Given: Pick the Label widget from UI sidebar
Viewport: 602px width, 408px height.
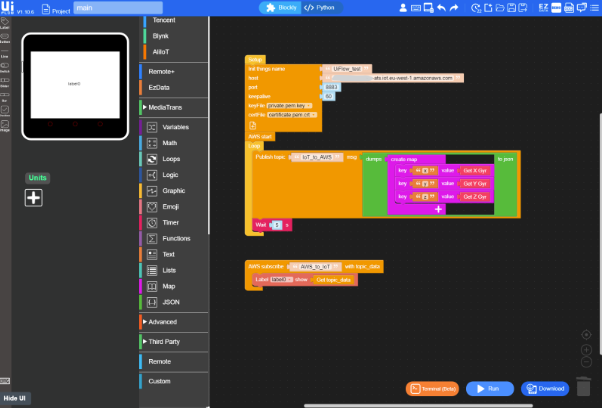Looking at the screenshot, I should 5,23.
